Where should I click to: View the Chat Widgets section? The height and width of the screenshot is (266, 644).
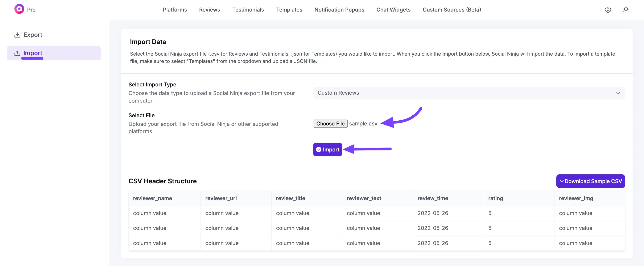tap(393, 9)
